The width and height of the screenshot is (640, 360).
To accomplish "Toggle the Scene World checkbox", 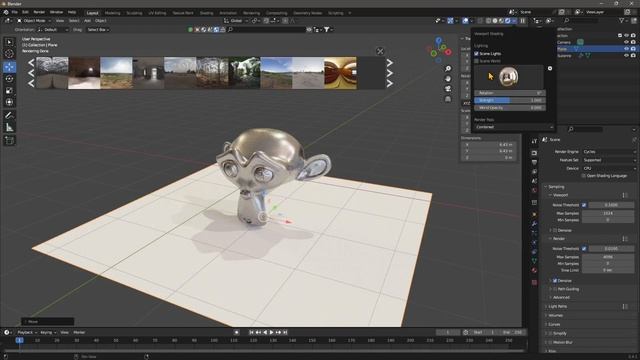I will [476, 61].
